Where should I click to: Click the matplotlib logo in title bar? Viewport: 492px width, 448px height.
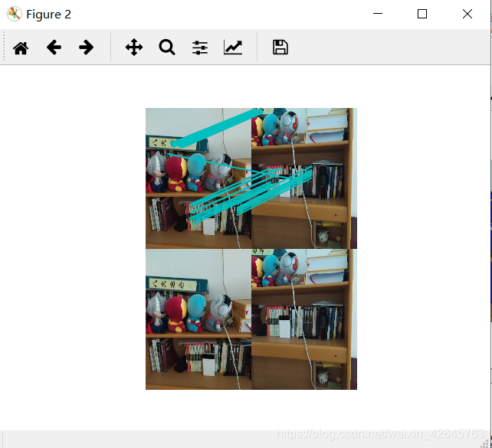pos(14,14)
